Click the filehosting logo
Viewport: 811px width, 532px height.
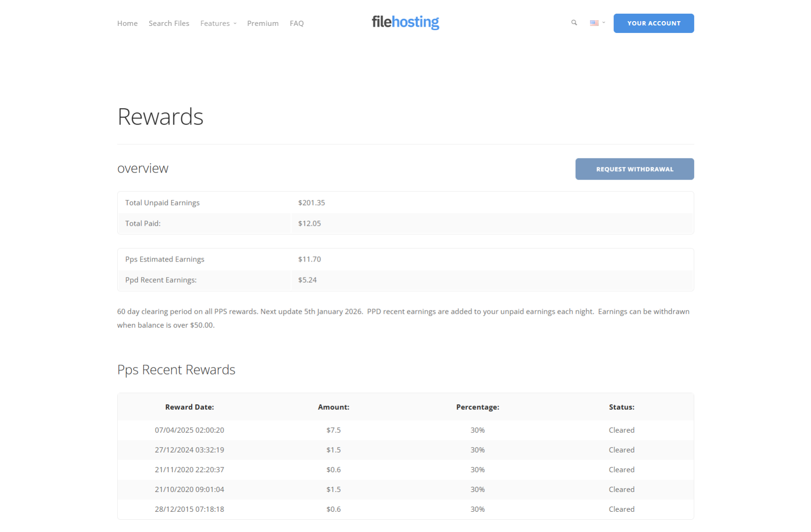pos(405,22)
